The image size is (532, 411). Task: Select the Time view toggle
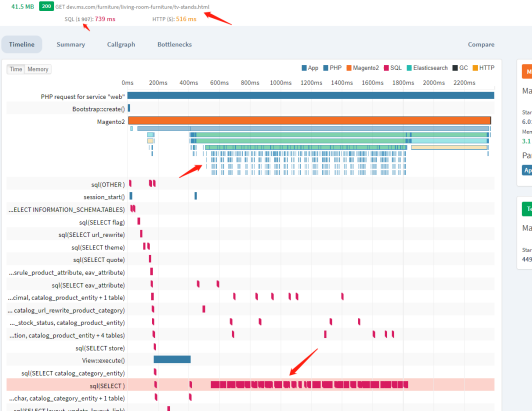(16, 69)
